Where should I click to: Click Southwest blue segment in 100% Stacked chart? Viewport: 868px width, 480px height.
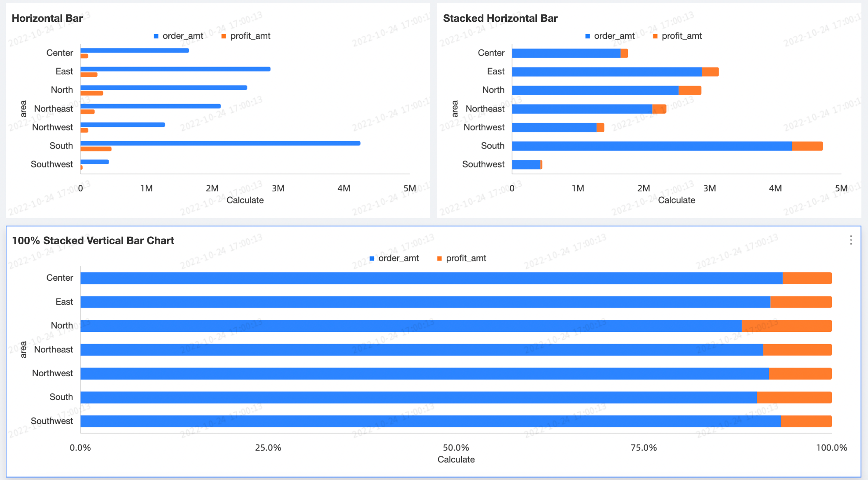pos(431,422)
